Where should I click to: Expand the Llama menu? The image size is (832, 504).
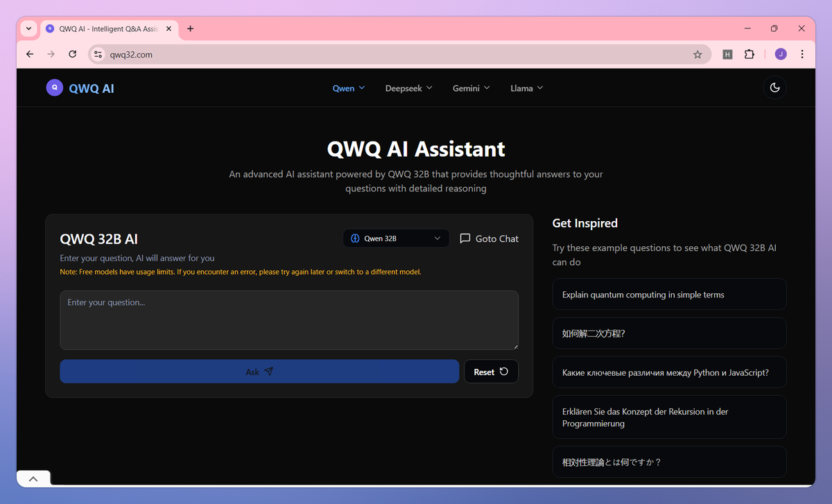(x=527, y=88)
